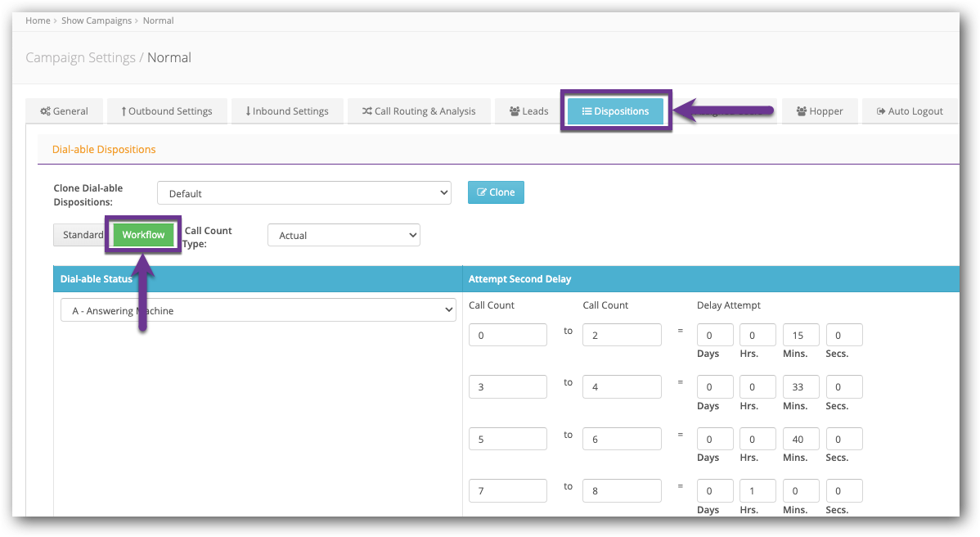
Task: Click the edit-pencil icon inside the Clone button
Action: pos(483,192)
